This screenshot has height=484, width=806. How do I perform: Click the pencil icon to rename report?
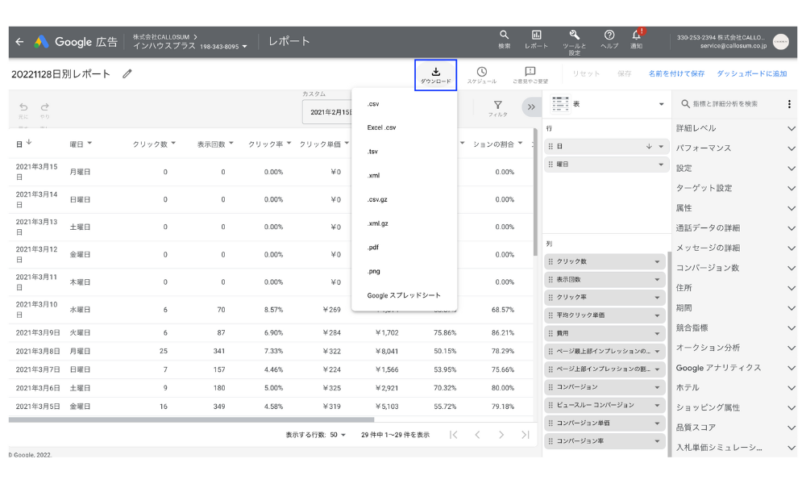(x=127, y=74)
